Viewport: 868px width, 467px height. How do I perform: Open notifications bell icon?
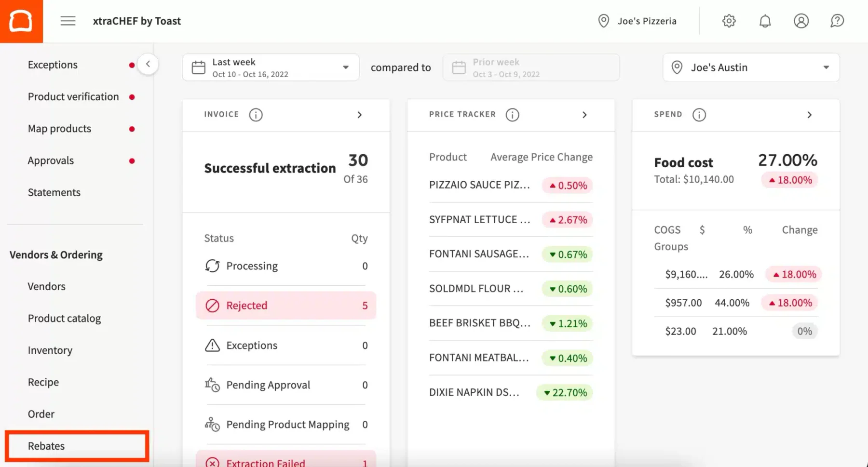[765, 21]
